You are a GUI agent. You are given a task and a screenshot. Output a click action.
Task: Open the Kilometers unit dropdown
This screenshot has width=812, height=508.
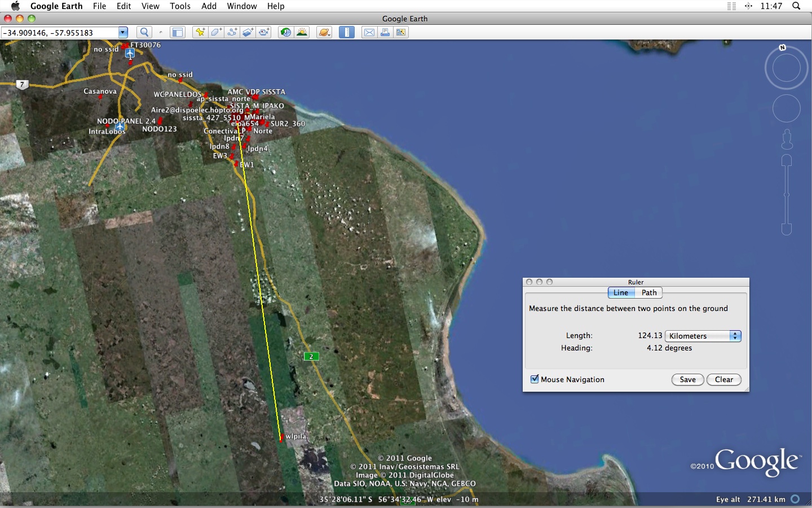click(x=703, y=336)
